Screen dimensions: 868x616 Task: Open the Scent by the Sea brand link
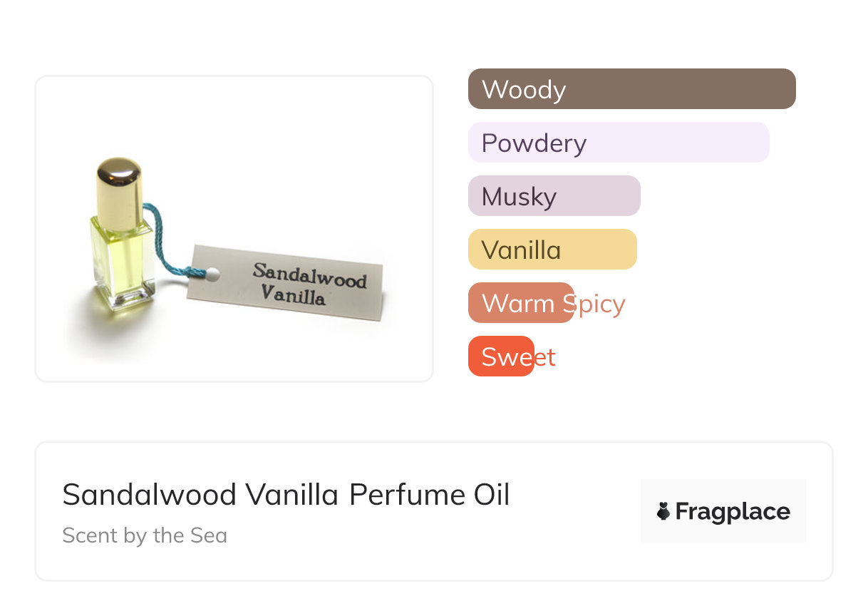coord(145,535)
